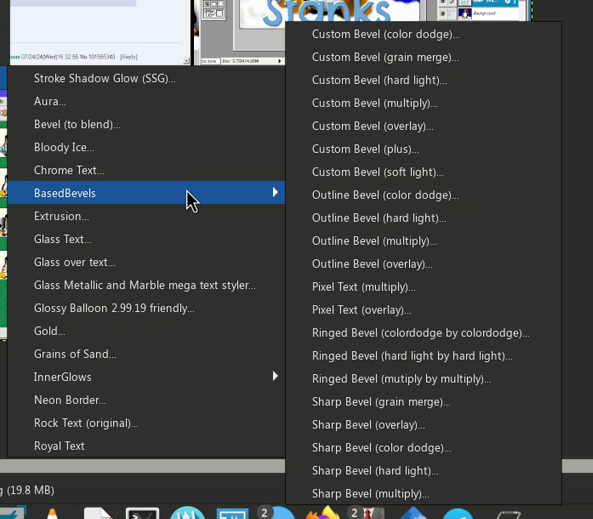Choose Outline Bevel (color dodge)...
The image size is (593, 519).
(x=423, y=195)
